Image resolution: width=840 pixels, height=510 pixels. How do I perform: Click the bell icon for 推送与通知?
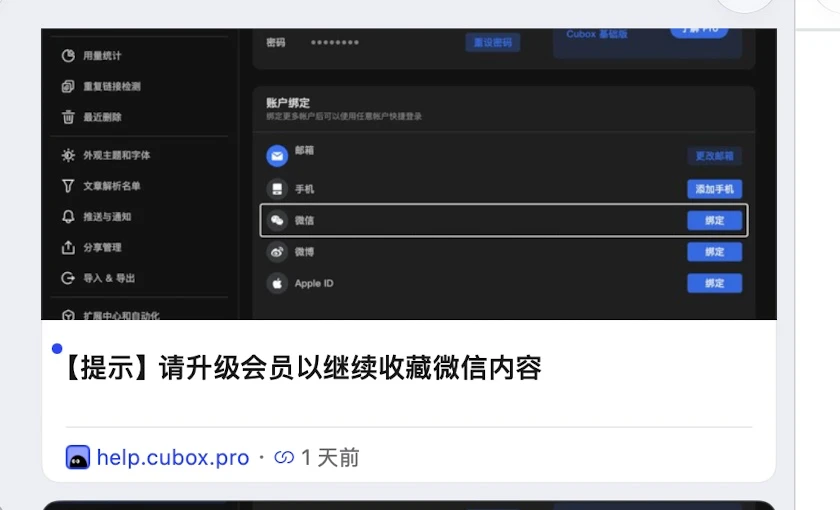tap(68, 216)
